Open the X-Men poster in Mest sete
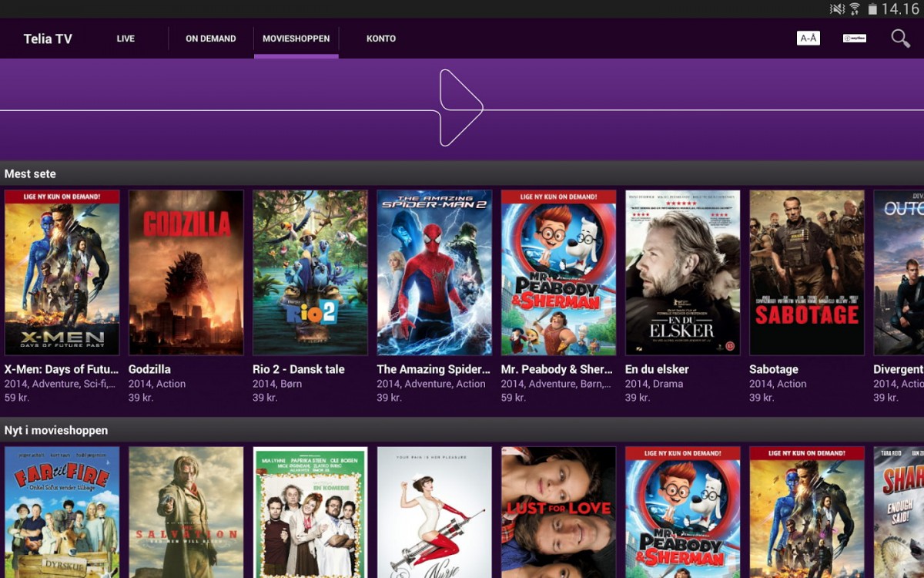 coord(62,273)
